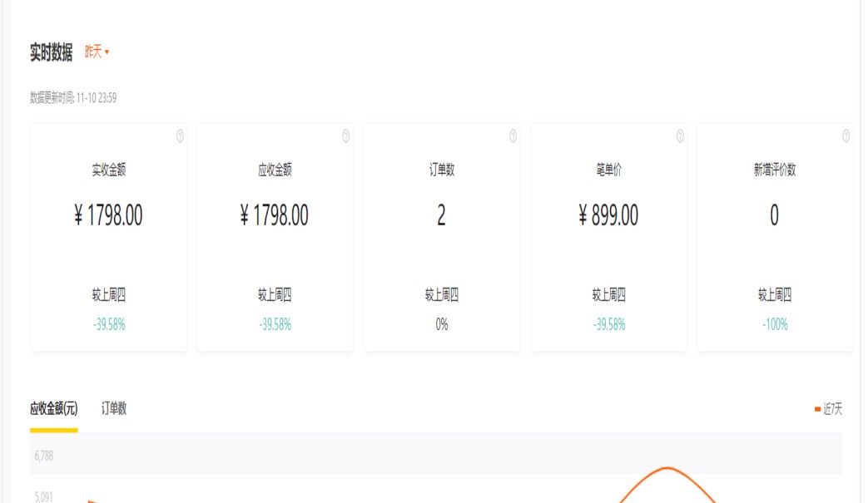The height and width of the screenshot is (503, 868).
Task: Open help tooltip icon for 订单数
Action: 513,137
